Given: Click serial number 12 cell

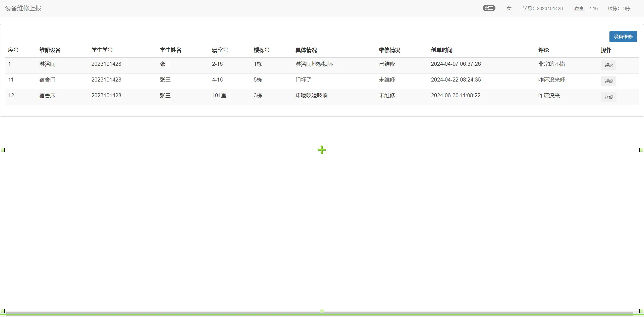Looking at the screenshot, I should 11,95.
